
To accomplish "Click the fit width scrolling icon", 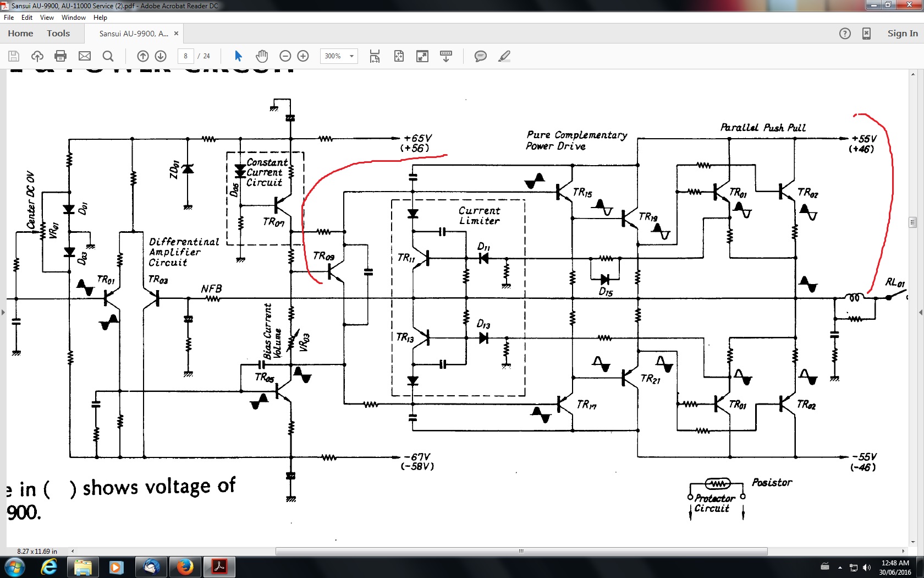I will click(375, 56).
